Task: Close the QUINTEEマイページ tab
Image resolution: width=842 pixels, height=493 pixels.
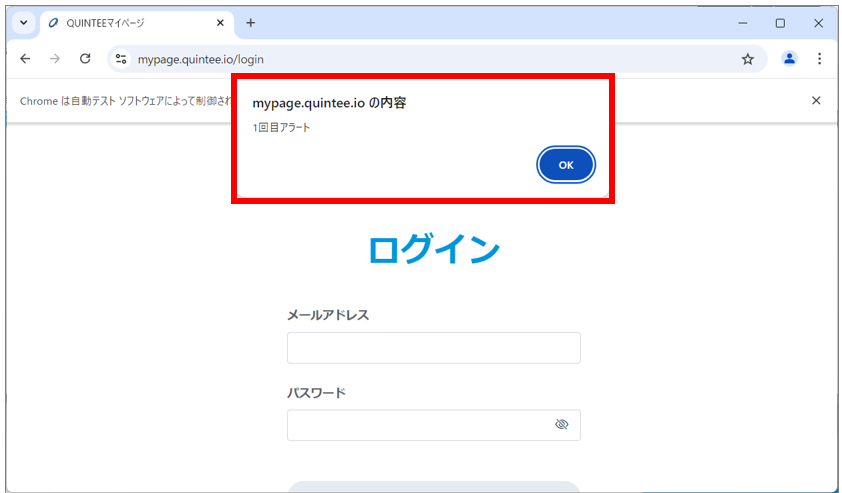Action: [x=220, y=23]
